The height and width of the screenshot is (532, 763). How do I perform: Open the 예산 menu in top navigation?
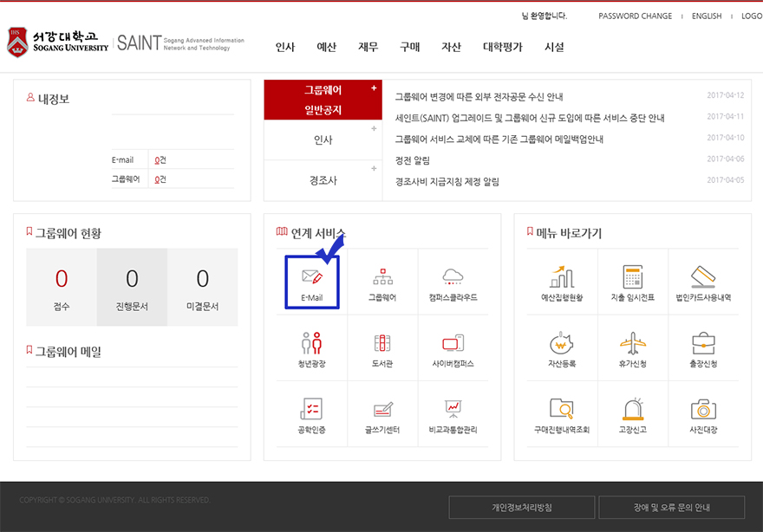tap(326, 47)
